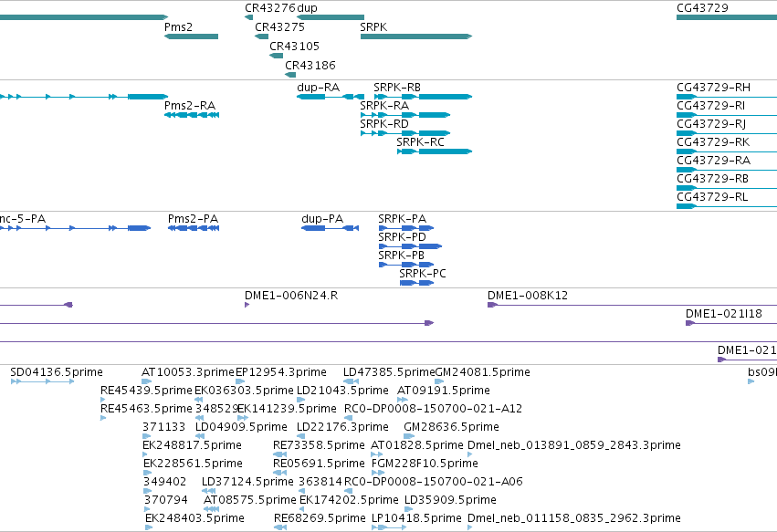The height and width of the screenshot is (532, 777).
Task: Select the dup-PA protein glyph
Action: click(x=330, y=228)
